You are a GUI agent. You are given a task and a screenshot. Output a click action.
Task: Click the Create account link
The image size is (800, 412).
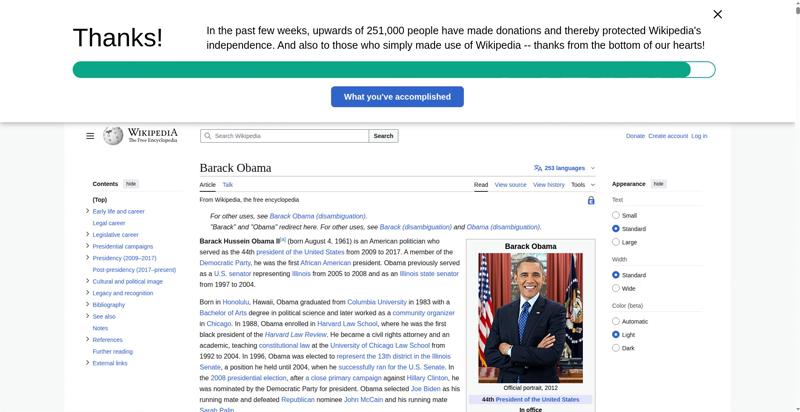(x=668, y=136)
